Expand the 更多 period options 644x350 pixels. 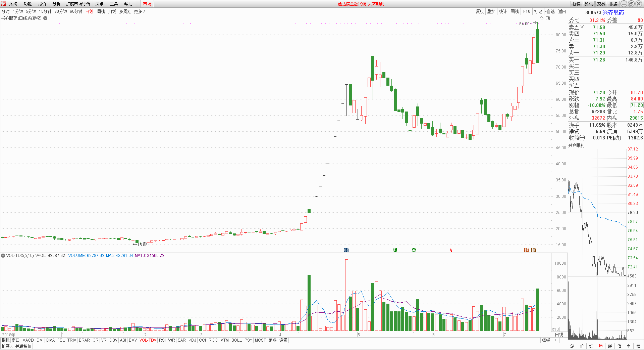(140, 11)
